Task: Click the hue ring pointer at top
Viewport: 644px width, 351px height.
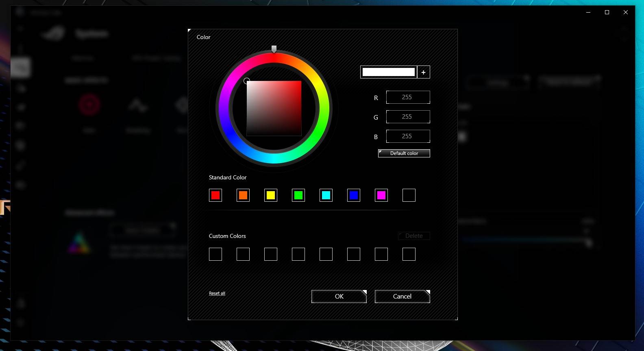Action: click(x=274, y=49)
